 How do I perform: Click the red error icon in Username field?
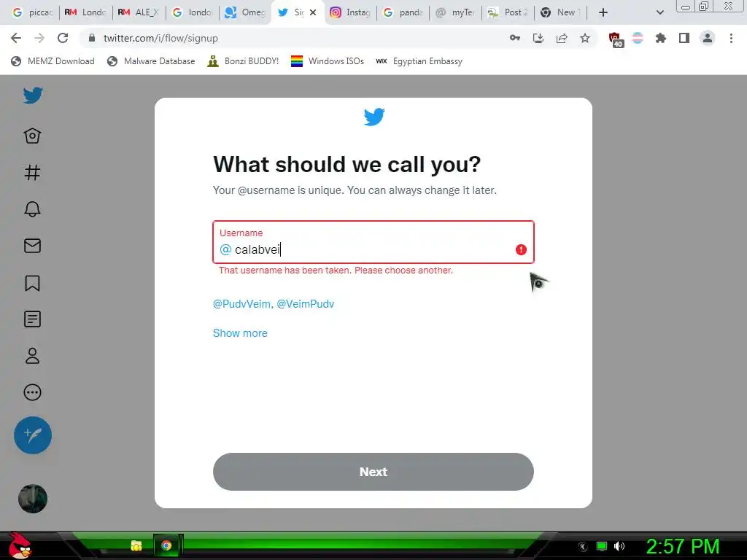click(521, 249)
